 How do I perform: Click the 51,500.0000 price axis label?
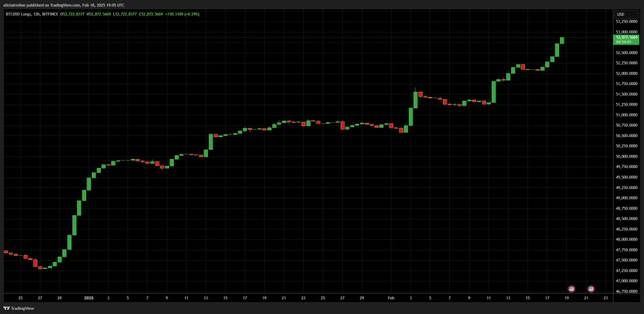[x=627, y=94]
